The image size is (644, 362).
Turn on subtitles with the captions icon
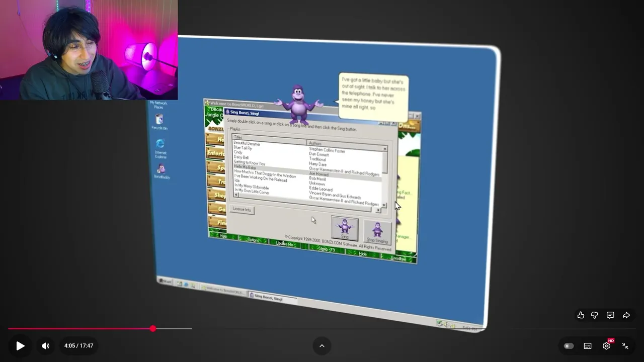pyautogui.click(x=588, y=346)
